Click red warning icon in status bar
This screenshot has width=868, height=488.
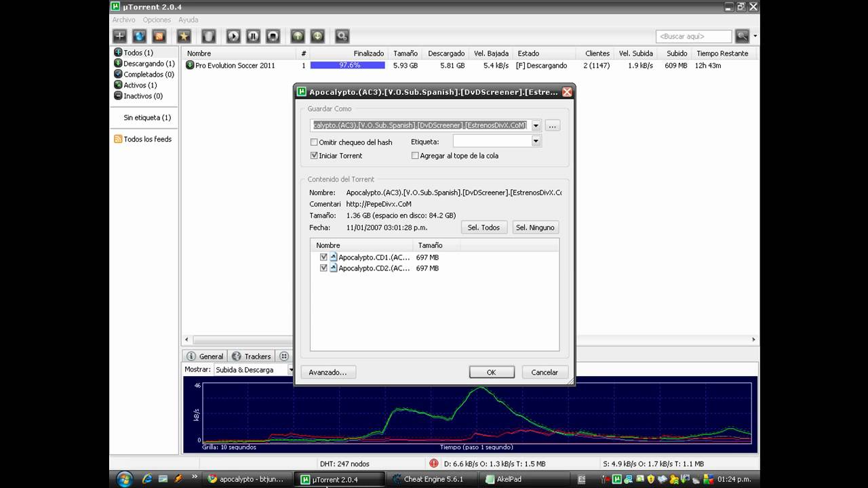tap(434, 464)
